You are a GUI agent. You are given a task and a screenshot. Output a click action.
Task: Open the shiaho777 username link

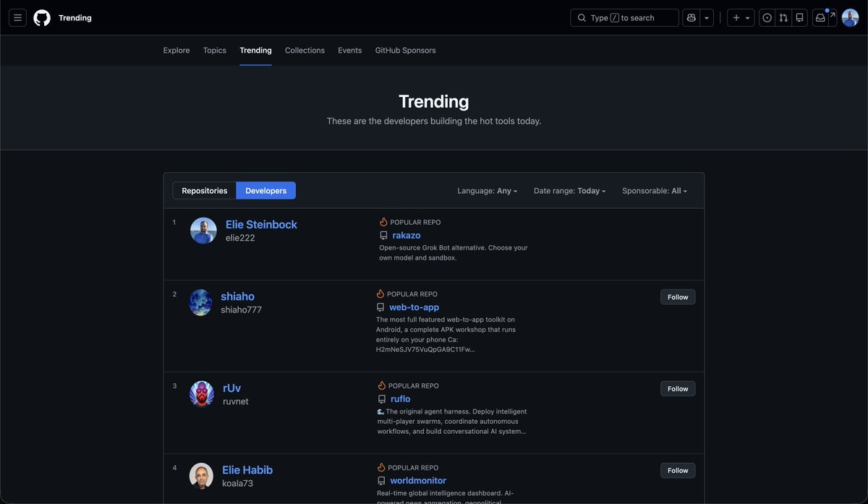click(241, 309)
